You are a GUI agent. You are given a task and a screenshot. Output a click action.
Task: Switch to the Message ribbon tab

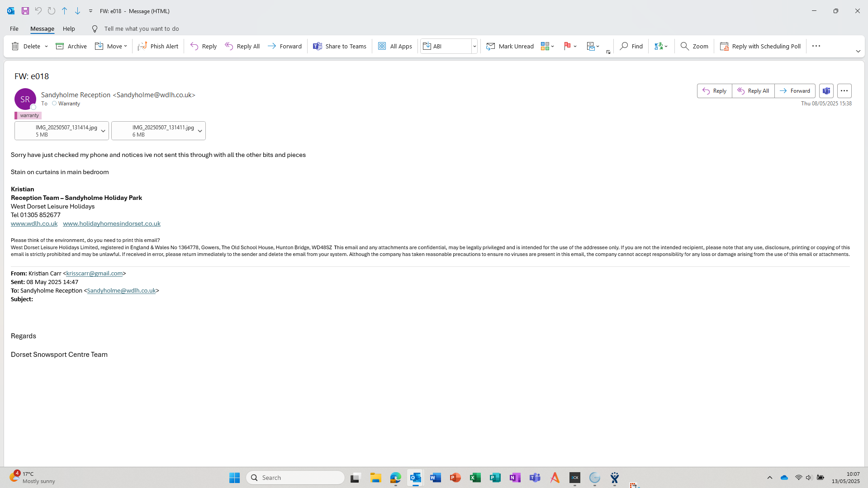(x=42, y=28)
